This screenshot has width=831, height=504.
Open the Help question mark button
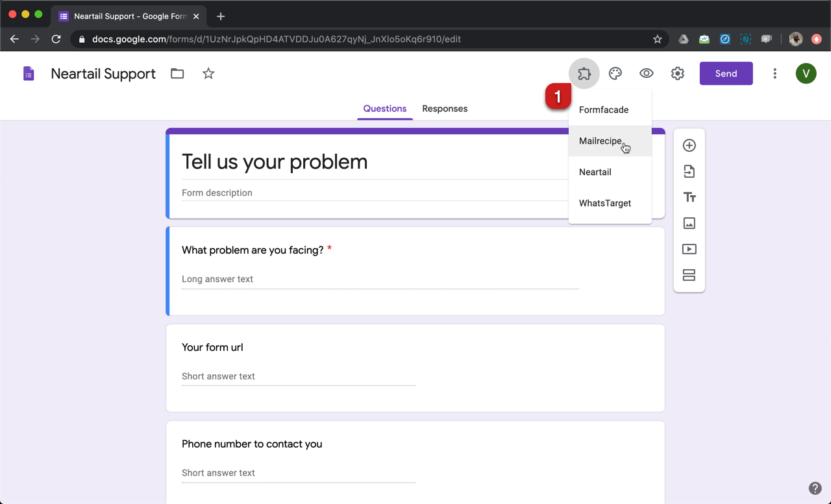(x=815, y=488)
